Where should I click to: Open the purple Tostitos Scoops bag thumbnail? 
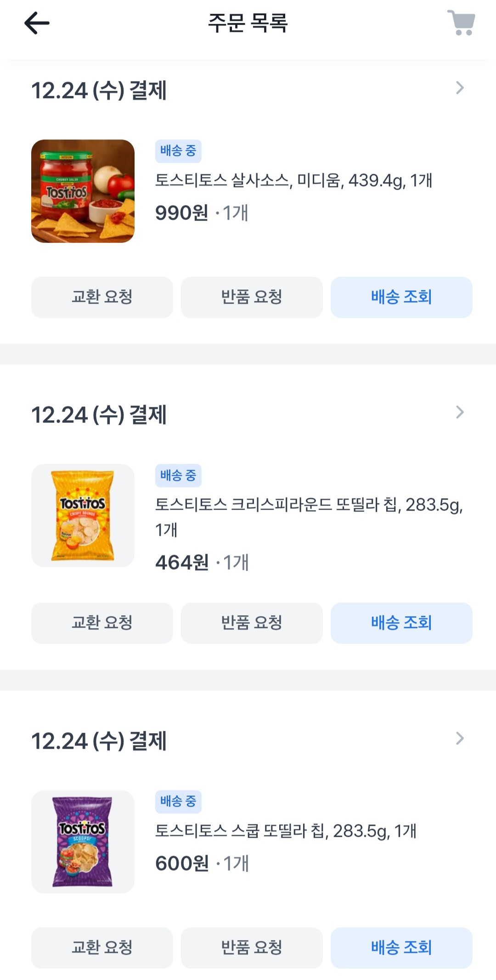point(83,841)
